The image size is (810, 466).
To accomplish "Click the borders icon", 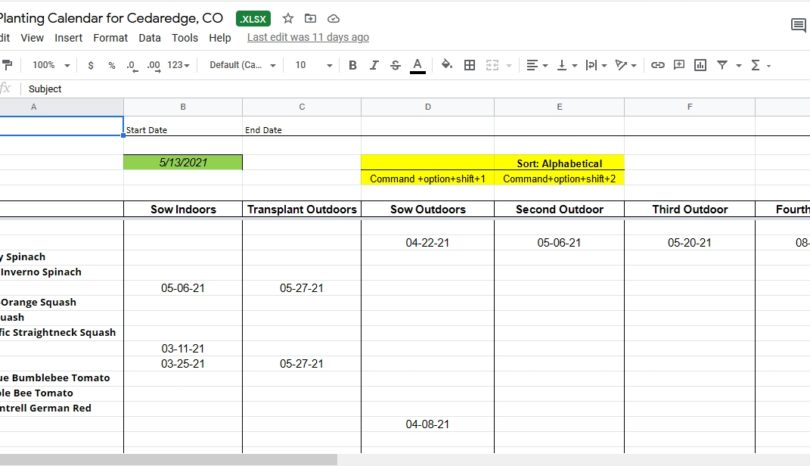I will [469, 65].
